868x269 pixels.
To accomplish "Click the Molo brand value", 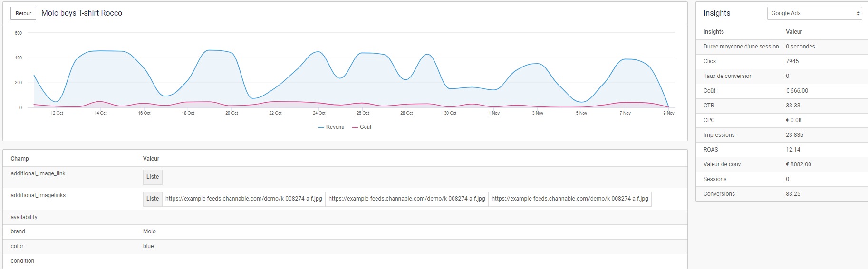I will coord(149,231).
